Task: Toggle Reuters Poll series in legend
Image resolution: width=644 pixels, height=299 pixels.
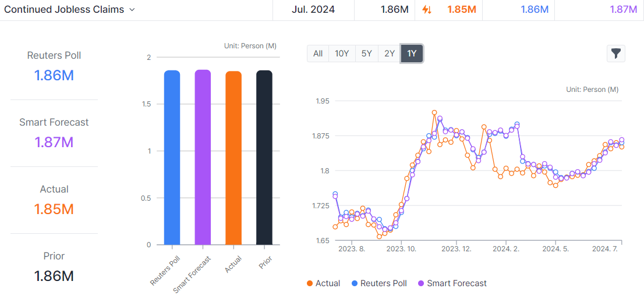Action: (x=378, y=283)
